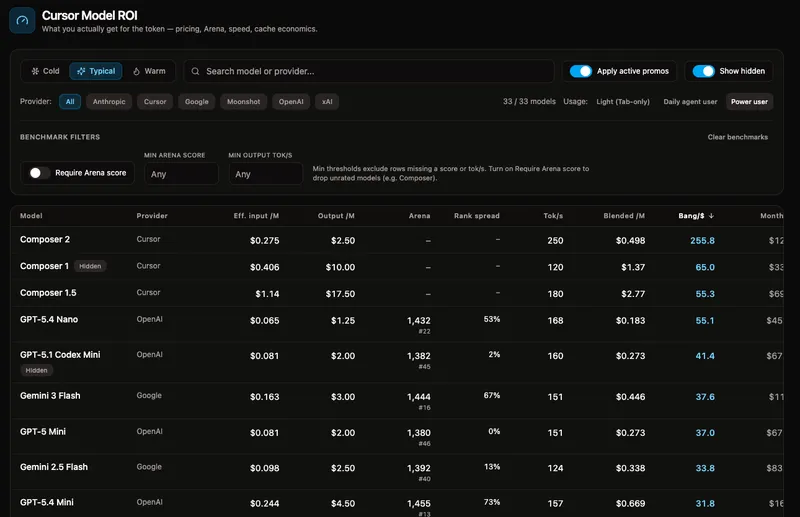
Task: Select Light (Tab-only) usage
Action: point(623,102)
